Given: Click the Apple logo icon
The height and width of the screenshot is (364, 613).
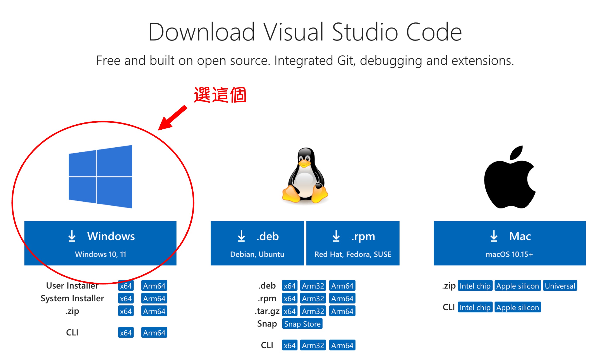Looking at the screenshot, I should (x=510, y=177).
